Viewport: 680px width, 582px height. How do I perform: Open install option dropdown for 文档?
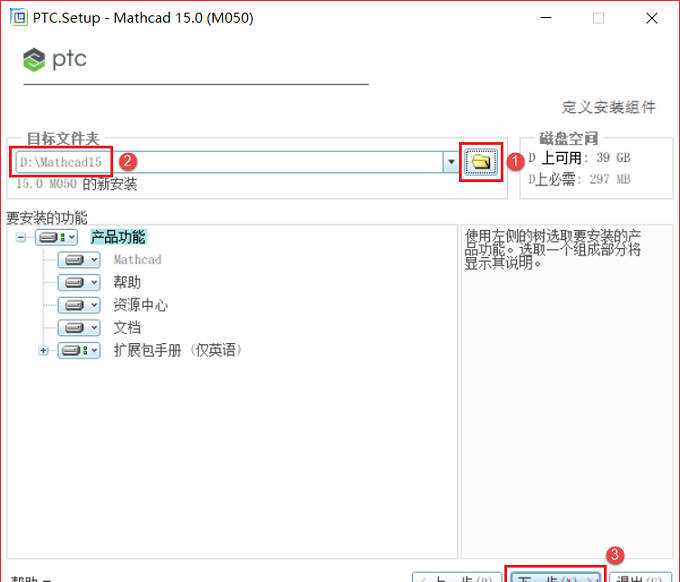[x=79, y=327]
